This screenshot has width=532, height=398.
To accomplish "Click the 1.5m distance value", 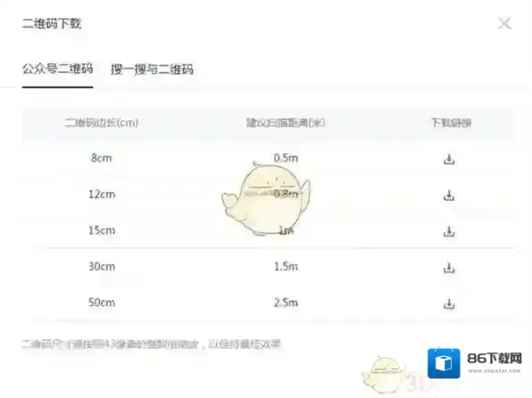I will [286, 266].
